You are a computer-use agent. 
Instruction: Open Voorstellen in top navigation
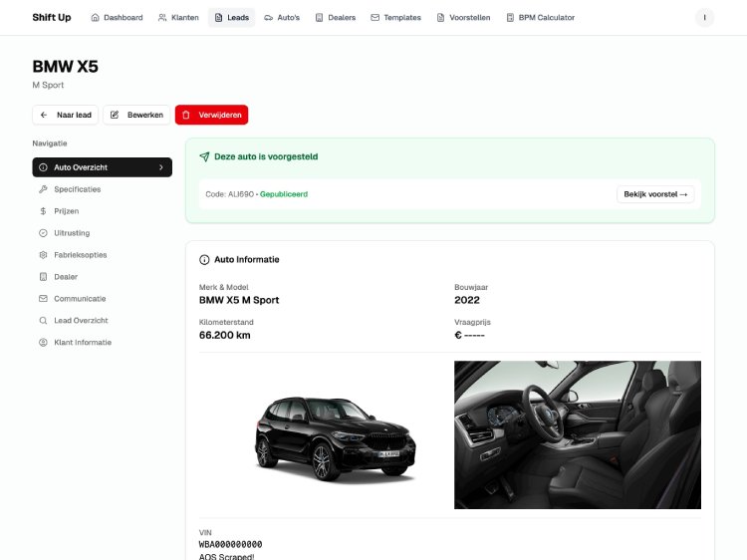tap(463, 18)
